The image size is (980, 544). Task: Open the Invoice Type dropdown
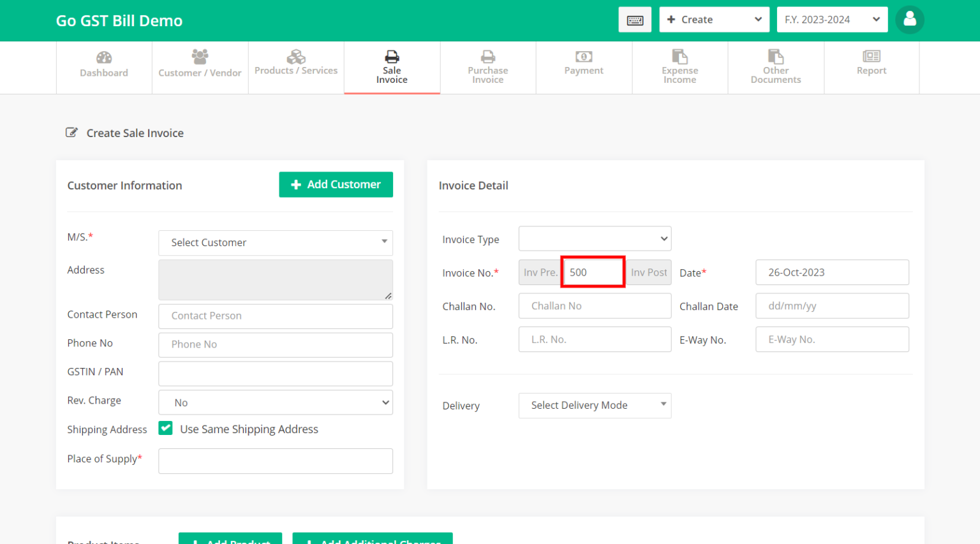point(594,239)
